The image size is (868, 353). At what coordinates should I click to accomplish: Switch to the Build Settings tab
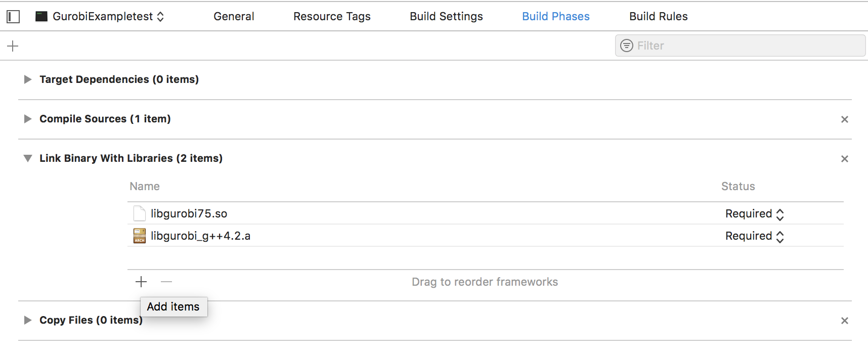tap(446, 17)
